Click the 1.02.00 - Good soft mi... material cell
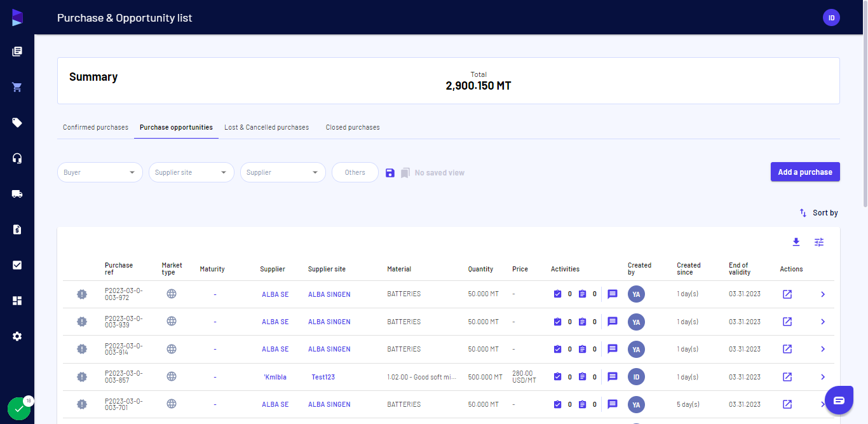The width and height of the screenshot is (868, 424). (x=421, y=377)
